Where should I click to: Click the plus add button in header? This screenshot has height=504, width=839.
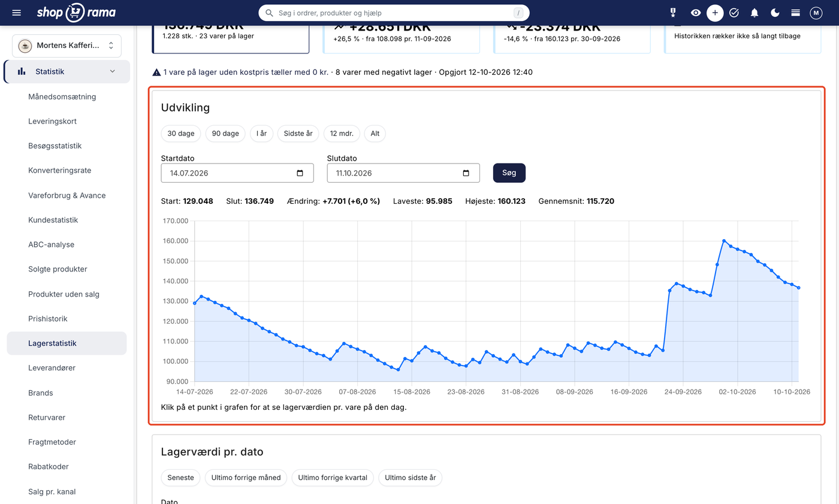714,13
